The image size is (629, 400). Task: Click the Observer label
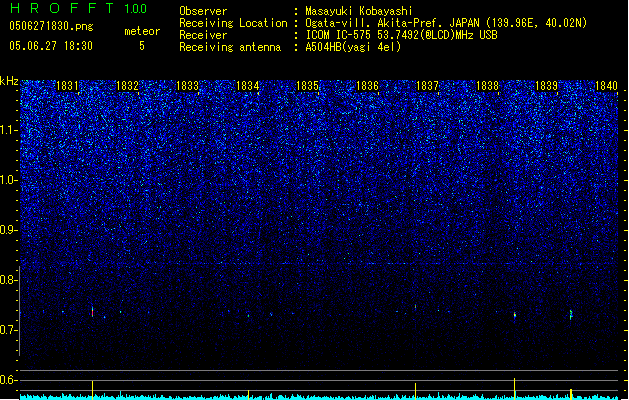tap(203, 11)
